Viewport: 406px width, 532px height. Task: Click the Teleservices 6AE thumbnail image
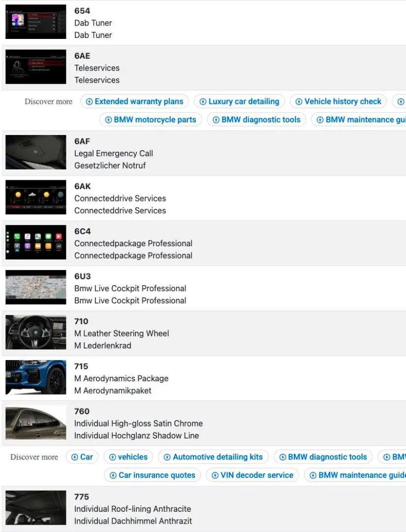tap(35, 67)
